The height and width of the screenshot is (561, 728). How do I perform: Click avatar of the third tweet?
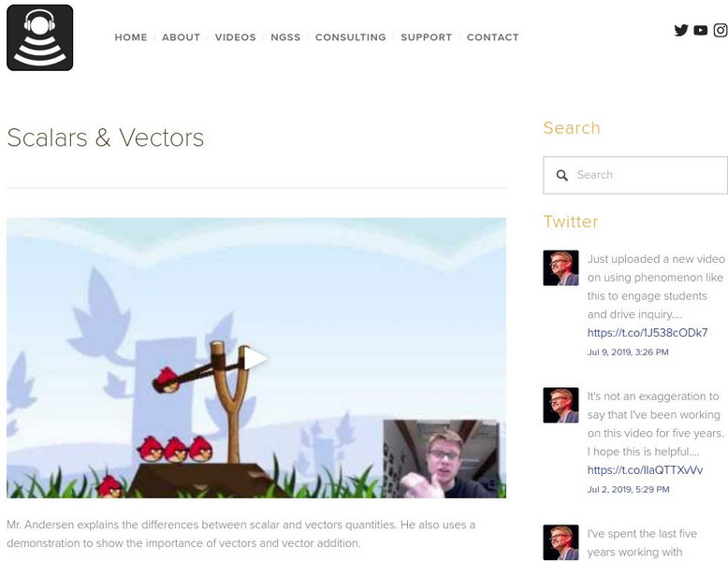tap(561, 542)
